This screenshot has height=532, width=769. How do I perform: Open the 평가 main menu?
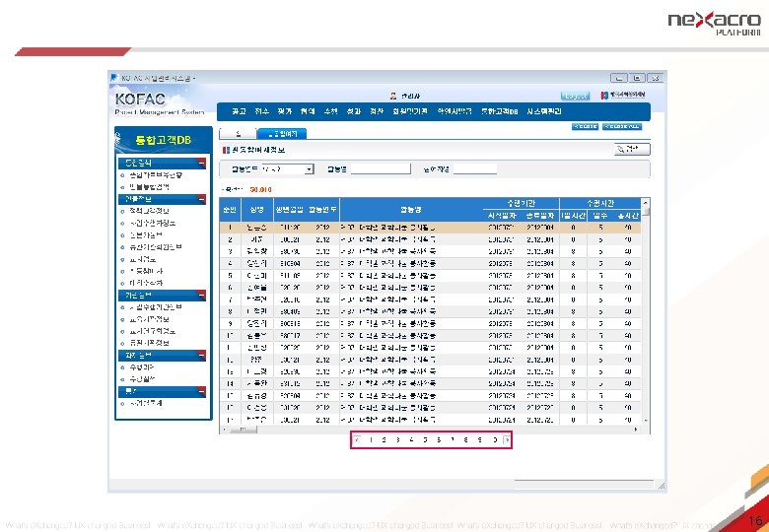pyautogui.click(x=284, y=111)
